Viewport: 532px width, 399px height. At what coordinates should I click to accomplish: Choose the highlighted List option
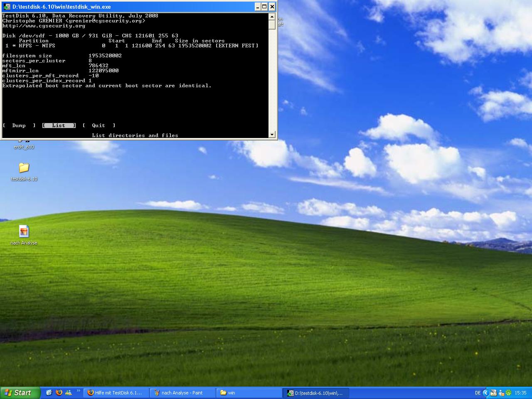point(59,126)
